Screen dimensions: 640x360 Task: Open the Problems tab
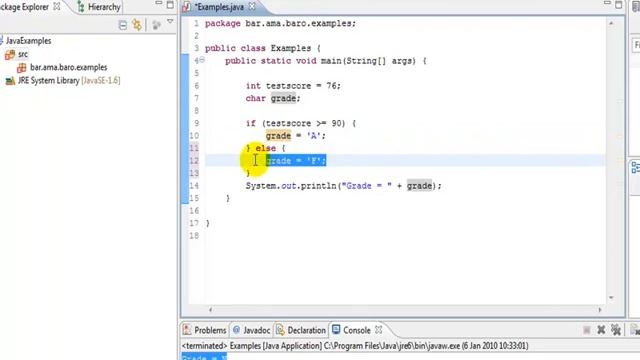pos(210,330)
